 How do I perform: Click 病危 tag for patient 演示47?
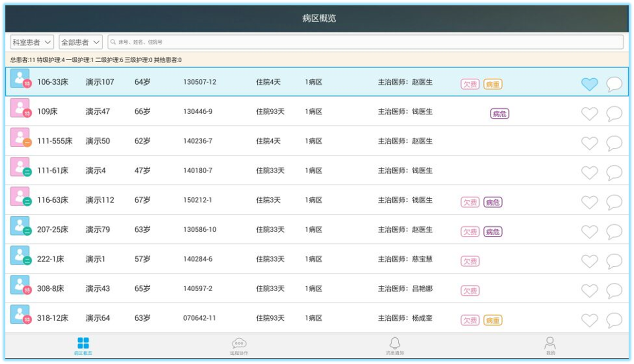[499, 114]
